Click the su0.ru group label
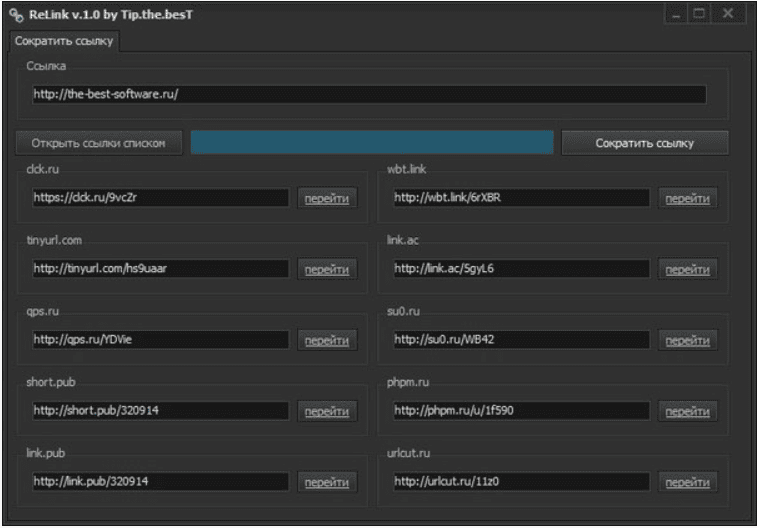 click(x=403, y=311)
